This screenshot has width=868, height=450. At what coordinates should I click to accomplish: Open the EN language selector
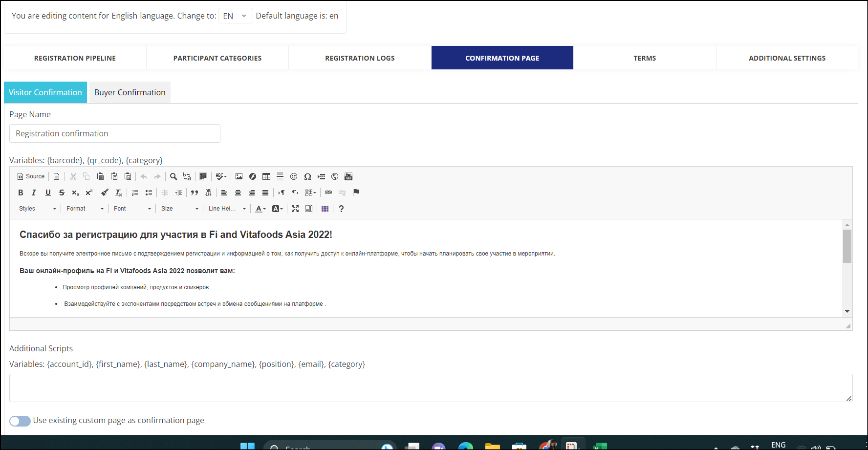click(236, 16)
